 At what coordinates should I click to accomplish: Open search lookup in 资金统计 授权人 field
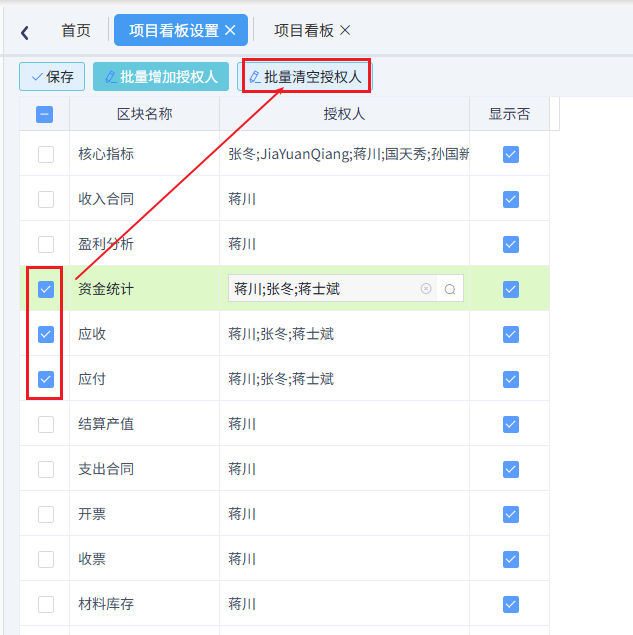pyautogui.click(x=450, y=289)
